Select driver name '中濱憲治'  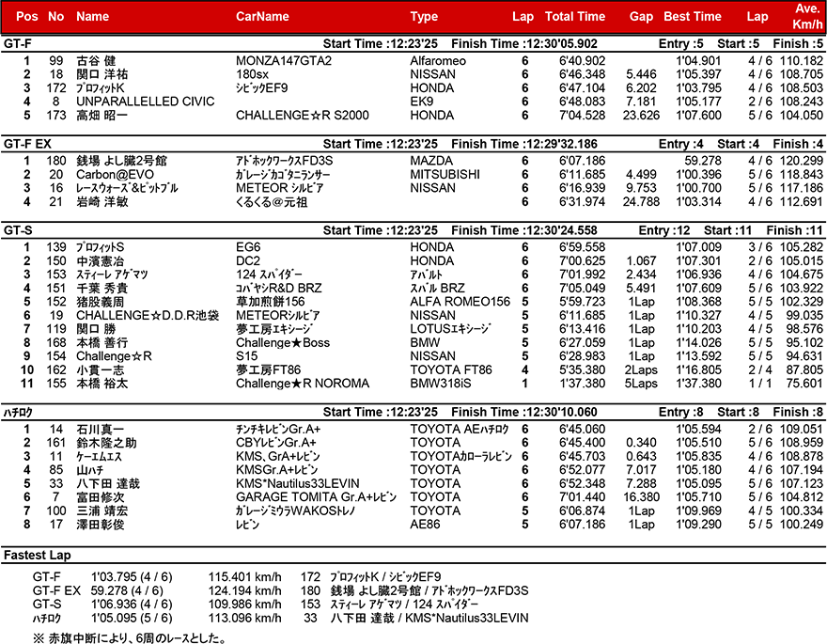point(101,261)
